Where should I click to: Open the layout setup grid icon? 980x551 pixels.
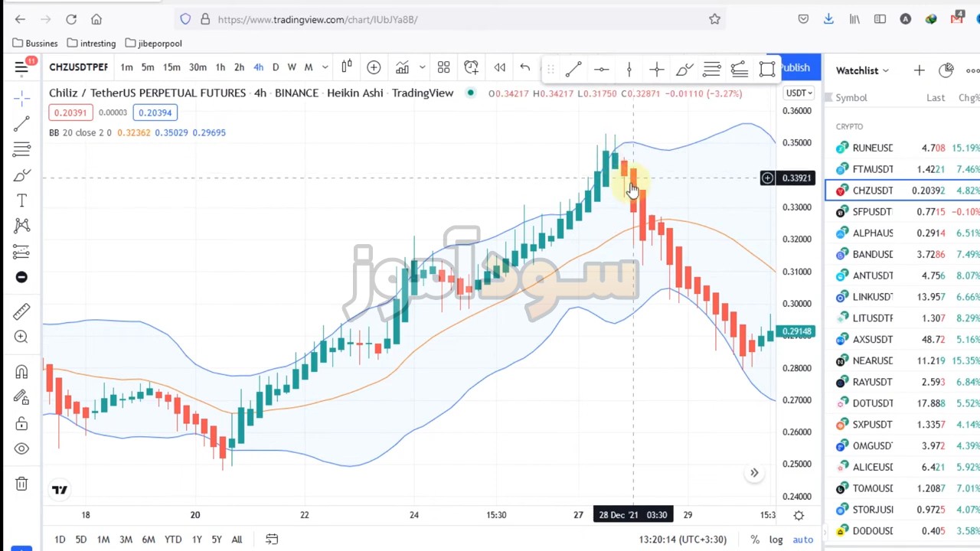(x=443, y=68)
